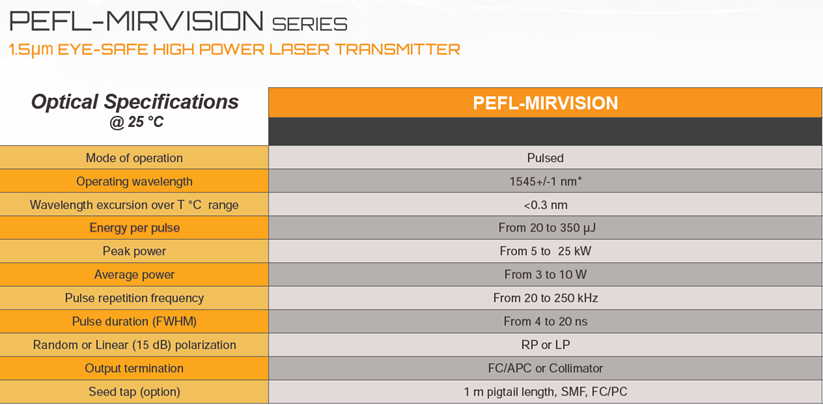Click the Average power row label
The image size is (823, 405).
point(134,275)
